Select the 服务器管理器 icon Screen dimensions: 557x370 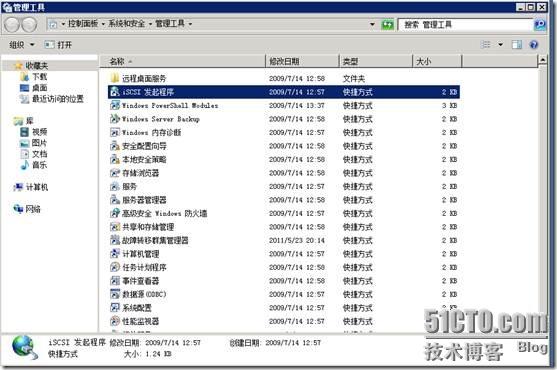(114, 200)
